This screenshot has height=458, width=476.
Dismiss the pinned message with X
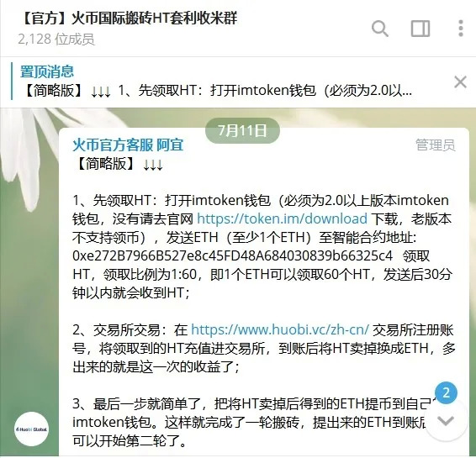(x=460, y=82)
